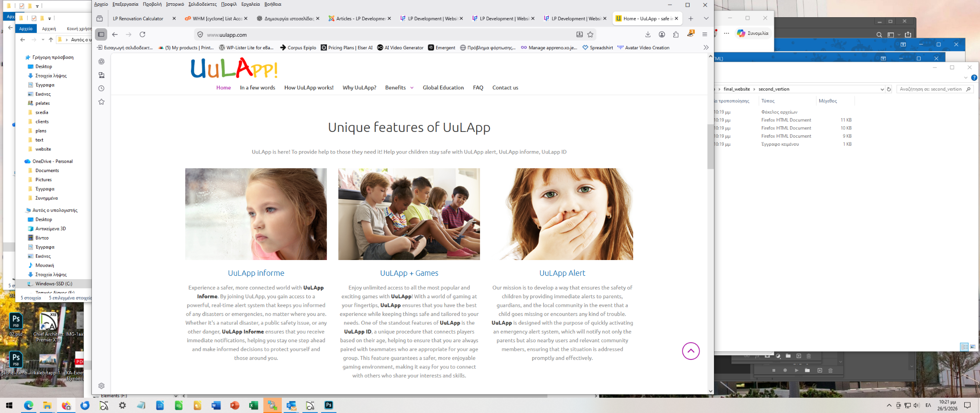Open PowerPoint from the taskbar
This screenshot has height=413, width=980.
[234, 405]
